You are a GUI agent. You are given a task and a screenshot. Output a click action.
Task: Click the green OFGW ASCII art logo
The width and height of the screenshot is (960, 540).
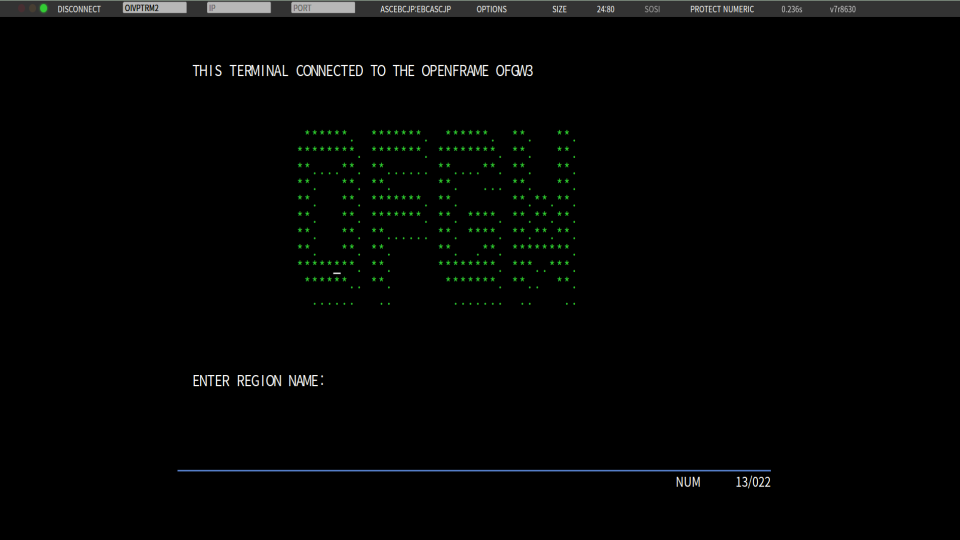(x=437, y=217)
